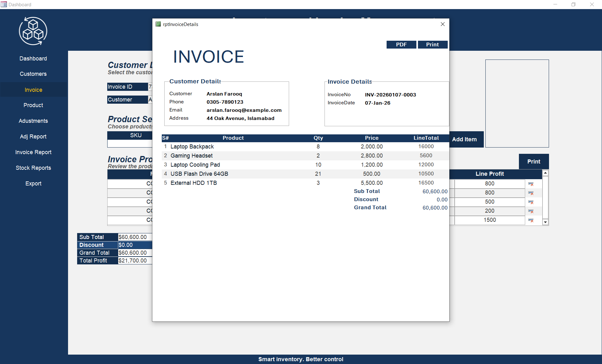Select the Gaming Headset invoice row

coord(305,156)
